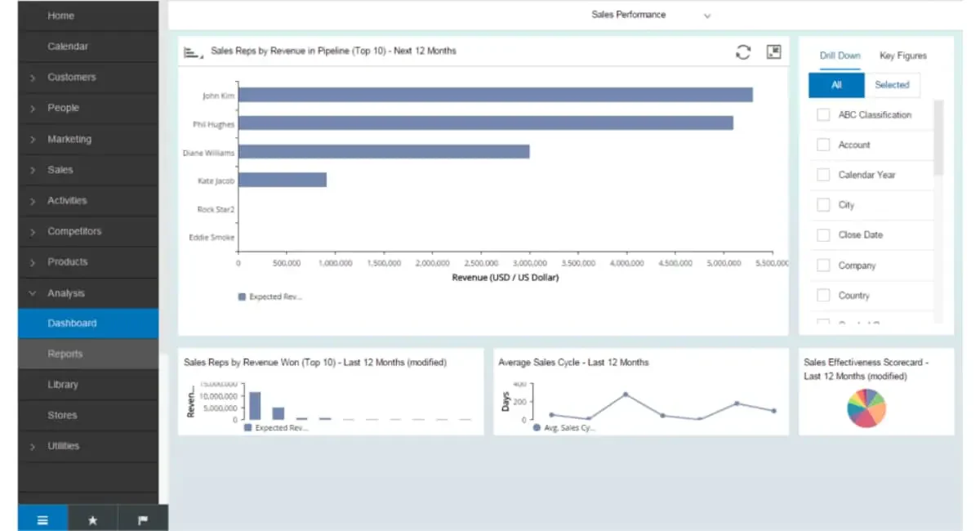980x531 pixels.
Task: Open the flag tab at bottom
Action: (x=142, y=520)
